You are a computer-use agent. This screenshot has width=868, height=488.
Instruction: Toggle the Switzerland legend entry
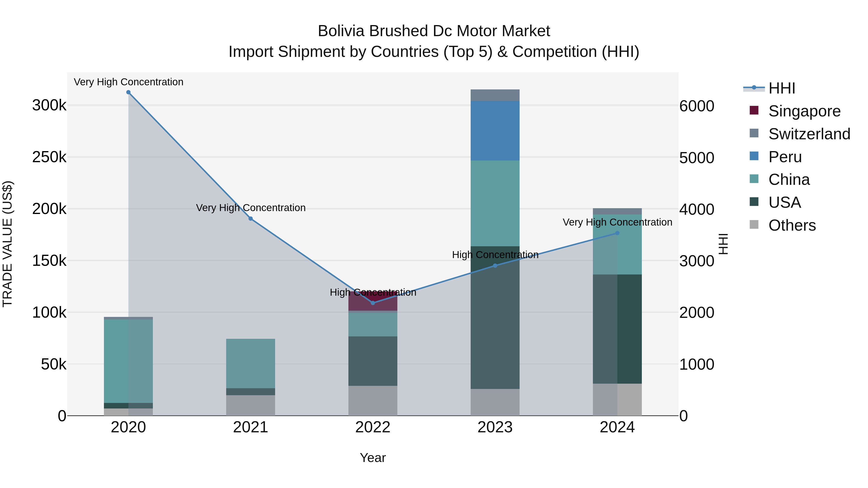800,134
